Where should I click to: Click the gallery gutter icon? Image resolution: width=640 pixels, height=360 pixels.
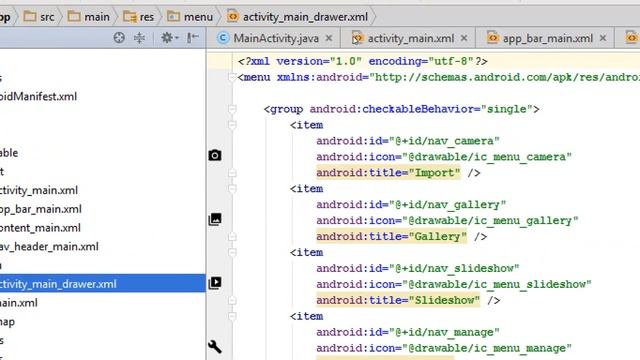click(215, 219)
